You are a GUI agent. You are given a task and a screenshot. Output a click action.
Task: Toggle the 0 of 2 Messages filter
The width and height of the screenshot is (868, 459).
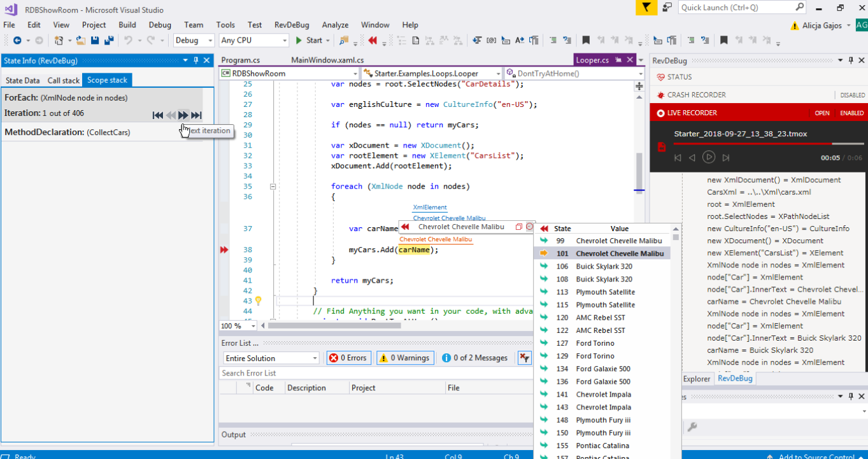[475, 358]
